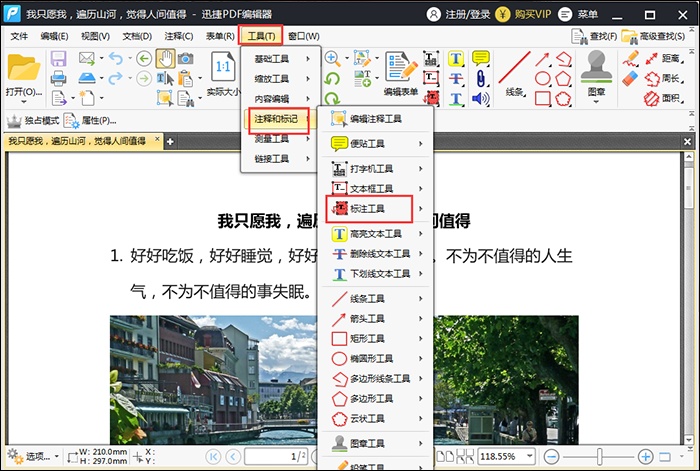Select the text-selection tool icon
Viewport: 700px width, 471px height.
point(165,79)
